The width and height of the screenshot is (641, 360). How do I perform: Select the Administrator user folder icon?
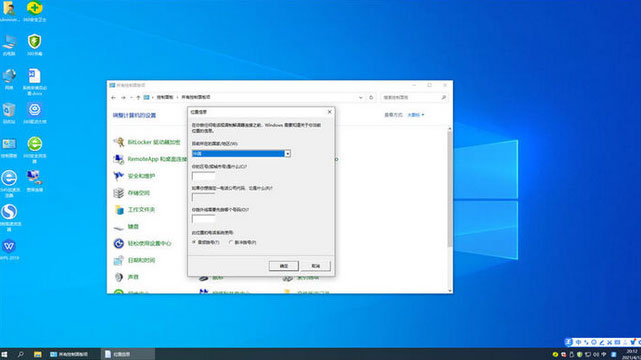pos(9,11)
